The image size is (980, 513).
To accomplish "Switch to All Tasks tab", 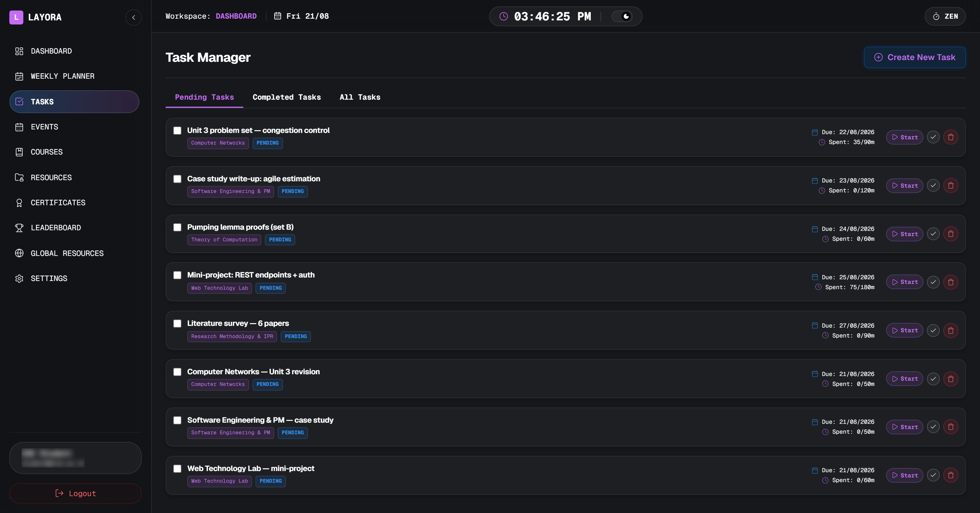I will (360, 97).
